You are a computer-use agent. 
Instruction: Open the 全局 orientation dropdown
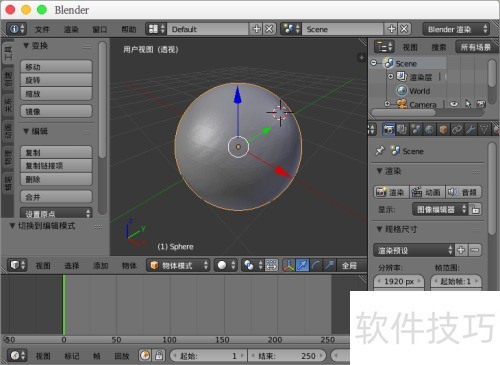(x=352, y=265)
